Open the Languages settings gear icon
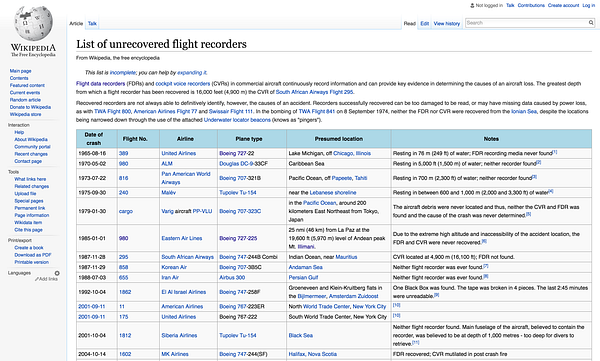The image size is (600, 361). click(x=57, y=273)
